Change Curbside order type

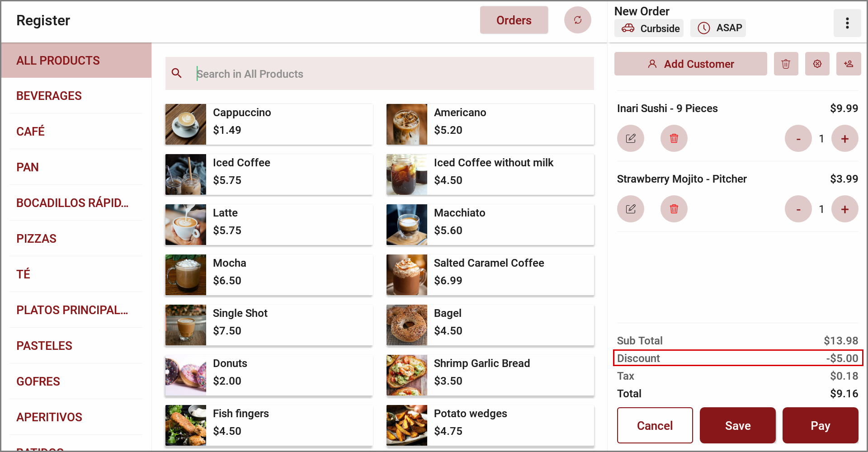649,28
